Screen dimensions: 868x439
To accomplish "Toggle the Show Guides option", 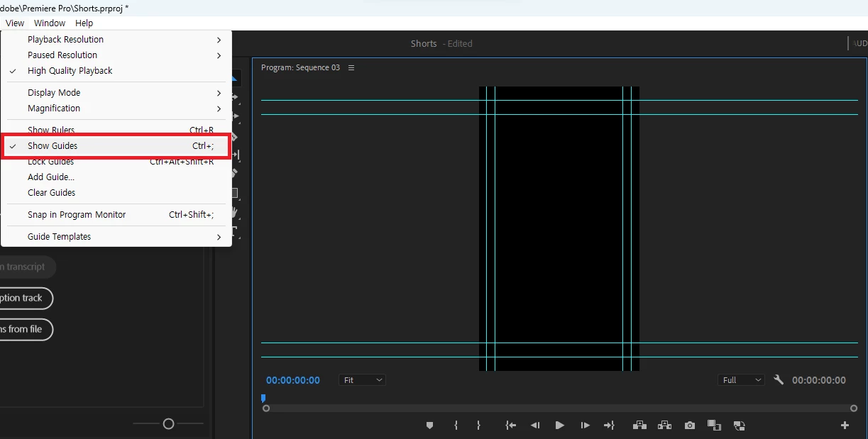I will (116, 146).
